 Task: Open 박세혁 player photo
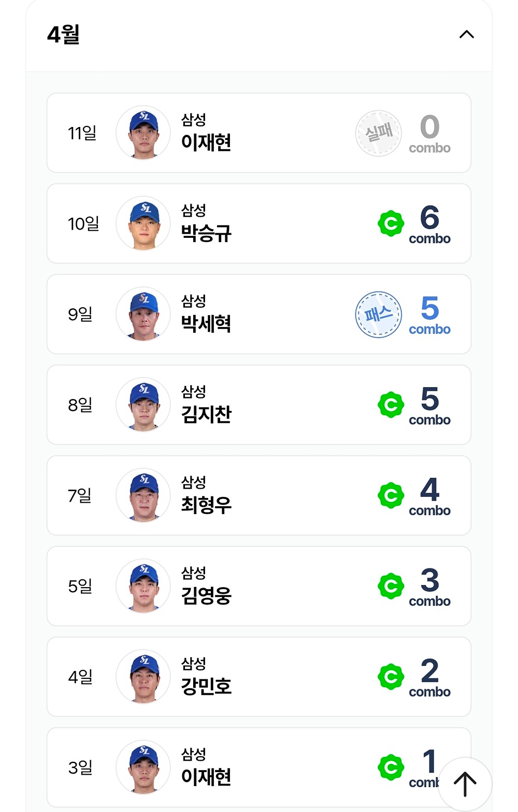143,315
